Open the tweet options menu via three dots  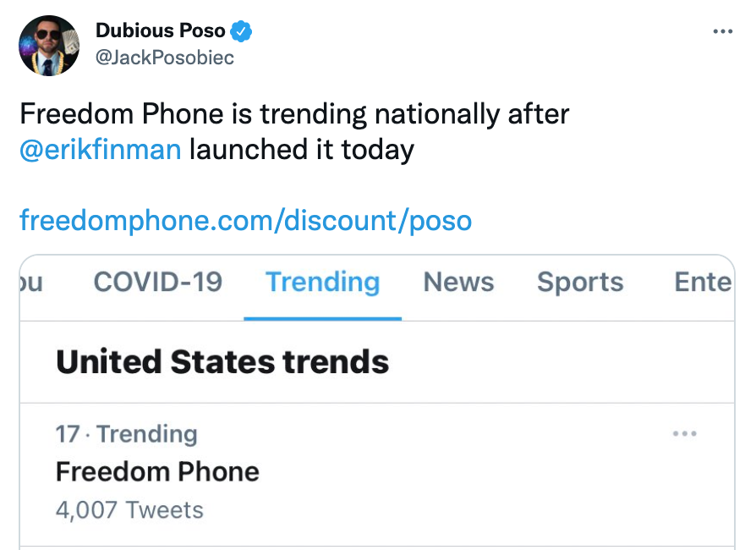coord(723,30)
